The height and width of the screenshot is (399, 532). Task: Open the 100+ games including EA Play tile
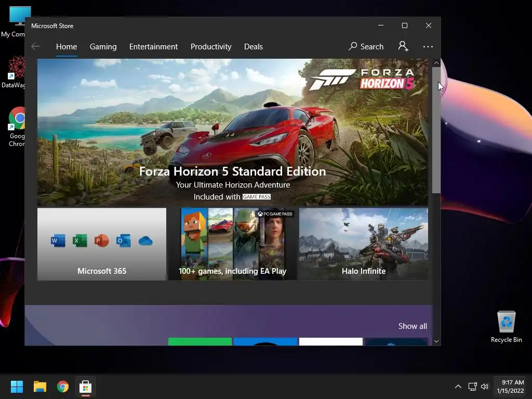pos(233,244)
